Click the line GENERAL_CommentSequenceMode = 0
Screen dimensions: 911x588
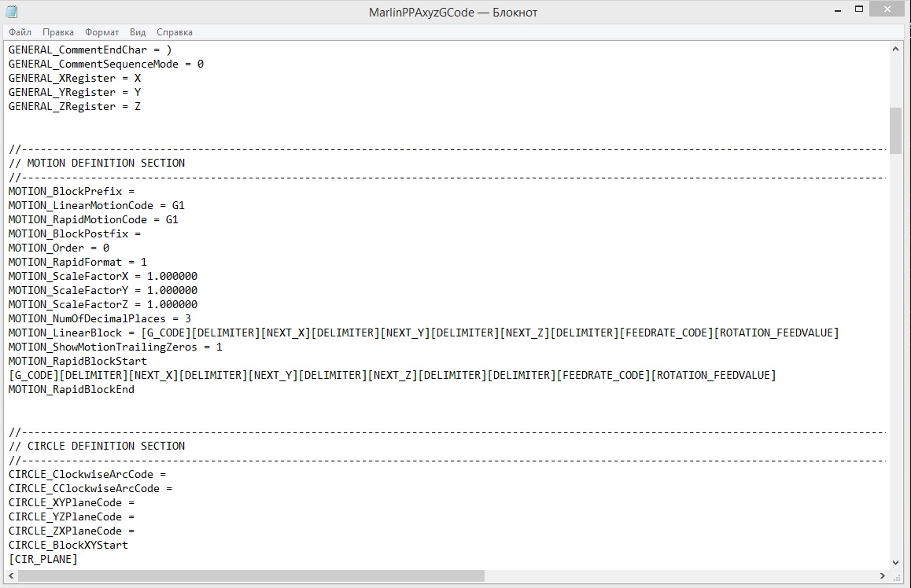[105, 64]
